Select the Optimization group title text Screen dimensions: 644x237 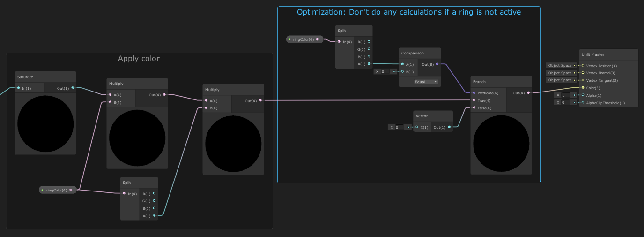(408, 12)
